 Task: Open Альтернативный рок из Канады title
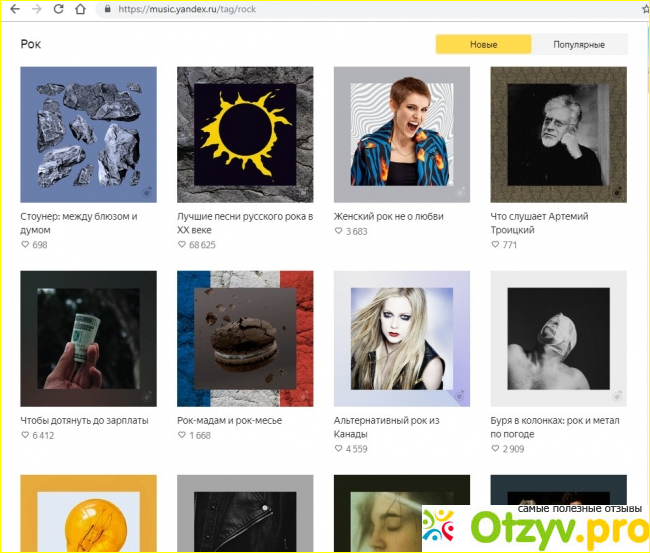[x=386, y=427]
